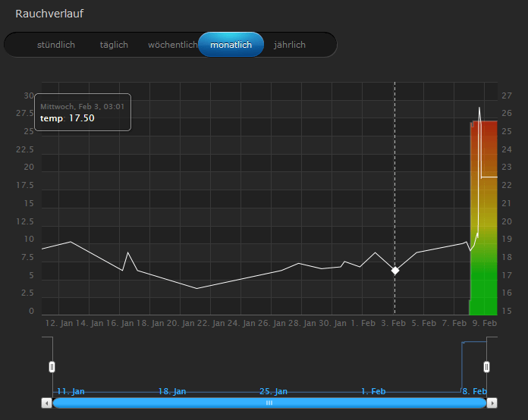Open the wöchentlich time range
Viewport: 528px width, 420px height.
point(172,45)
